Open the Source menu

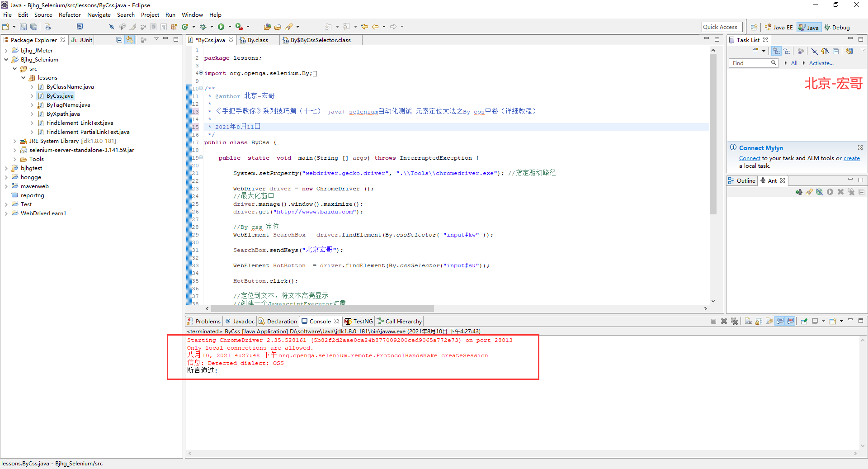tap(43, 15)
